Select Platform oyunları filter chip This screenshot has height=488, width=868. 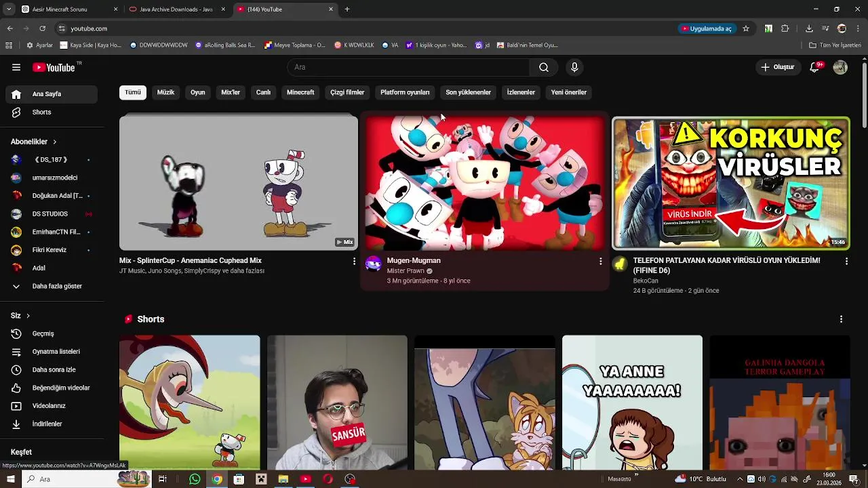click(x=405, y=92)
